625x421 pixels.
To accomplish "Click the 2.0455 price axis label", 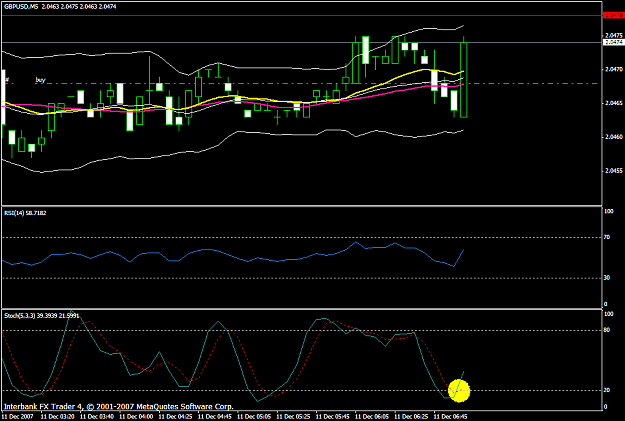I will pos(614,171).
